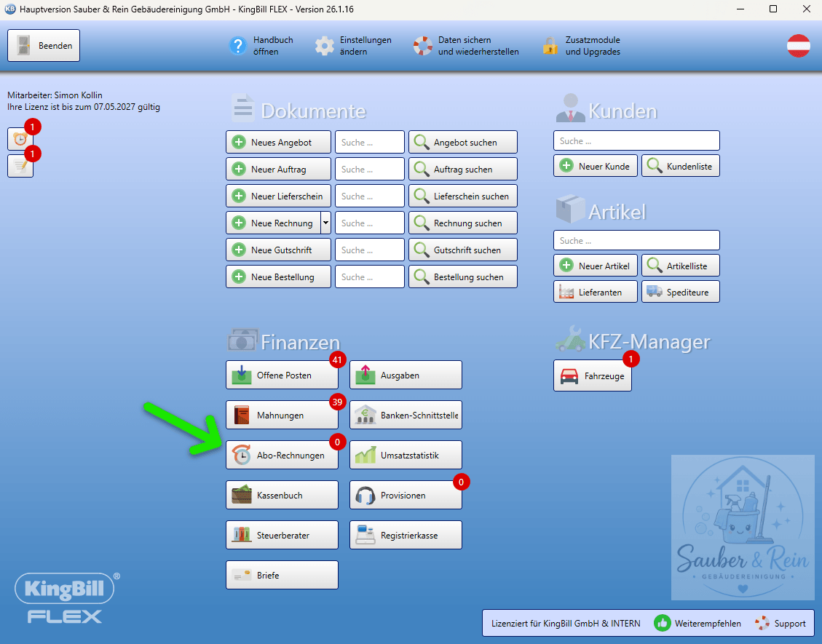Open Abo-Rechnungen
The width and height of the screenshot is (822, 644).
pyautogui.click(x=282, y=455)
